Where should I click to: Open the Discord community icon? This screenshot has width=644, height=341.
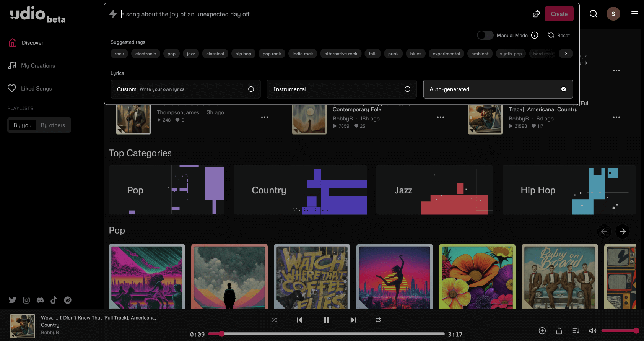pos(40,300)
